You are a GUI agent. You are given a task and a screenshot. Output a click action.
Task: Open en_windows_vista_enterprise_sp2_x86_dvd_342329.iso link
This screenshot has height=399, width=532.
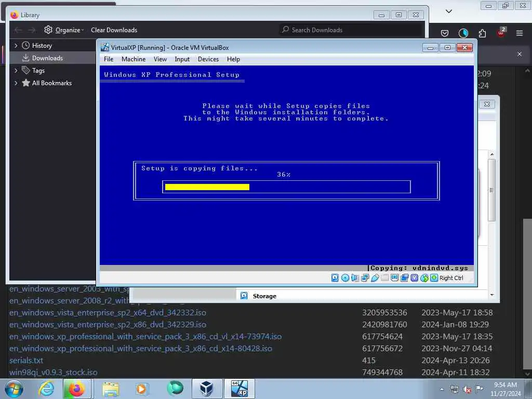tap(108, 325)
